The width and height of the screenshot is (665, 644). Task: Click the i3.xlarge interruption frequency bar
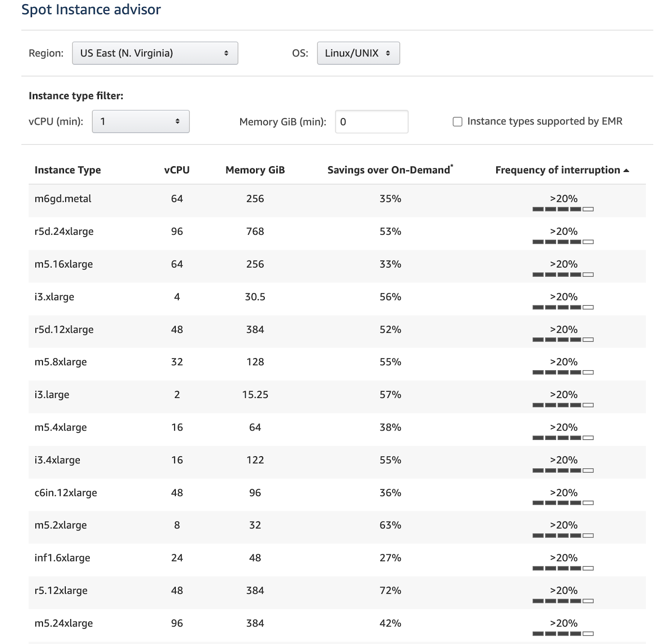(563, 307)
